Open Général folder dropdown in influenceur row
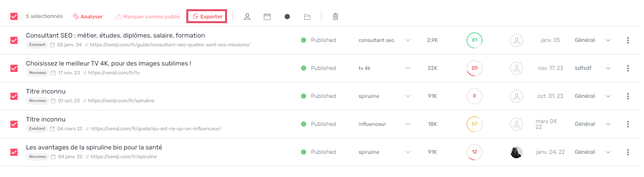644x177 pixels. coord(608,124)
